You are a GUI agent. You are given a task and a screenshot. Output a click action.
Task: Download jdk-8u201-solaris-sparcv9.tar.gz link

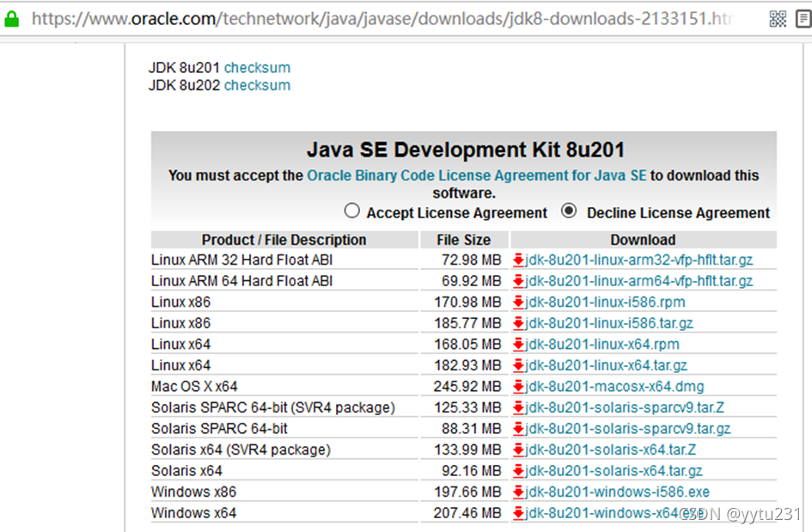627,429
